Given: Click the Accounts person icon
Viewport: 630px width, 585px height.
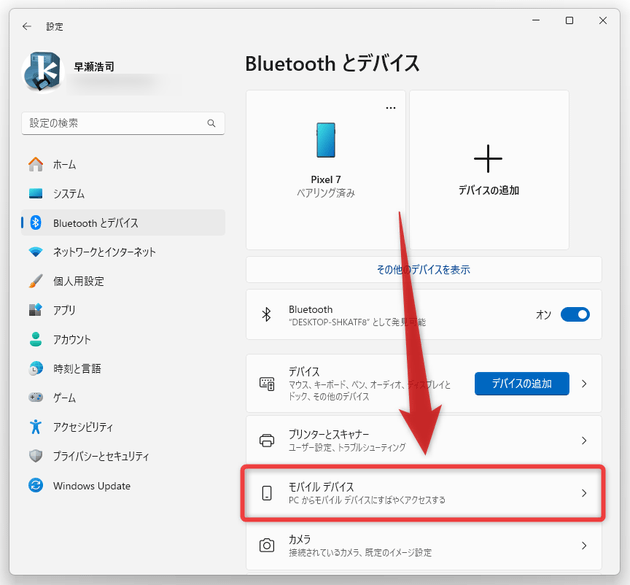Looking at the screenshot, I should pos(36,340).
